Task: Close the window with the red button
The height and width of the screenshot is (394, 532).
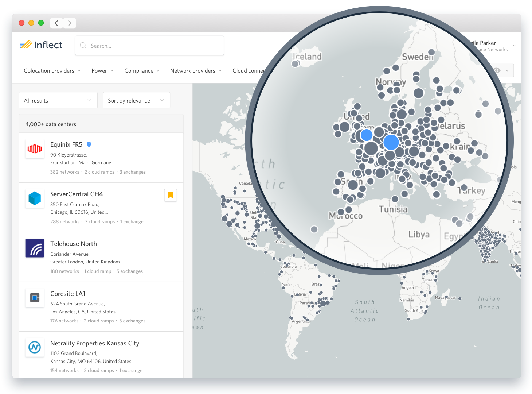Action: tap(21, 23)
